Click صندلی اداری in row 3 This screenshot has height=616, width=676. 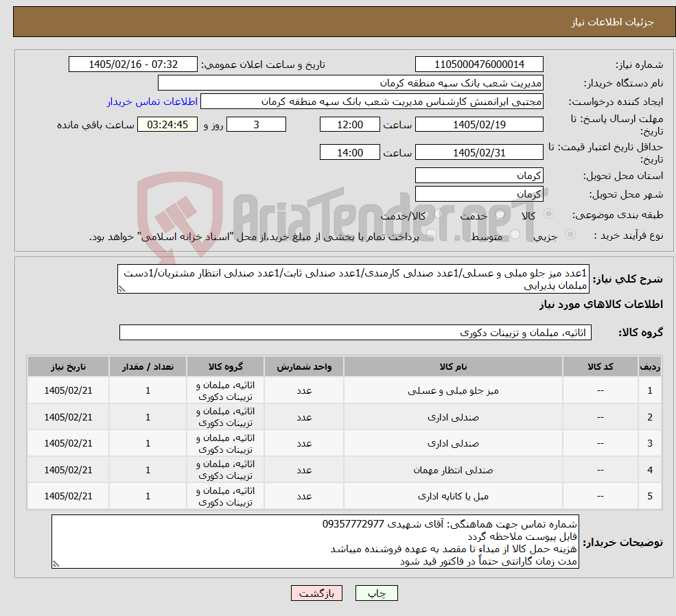click(453, 443)
